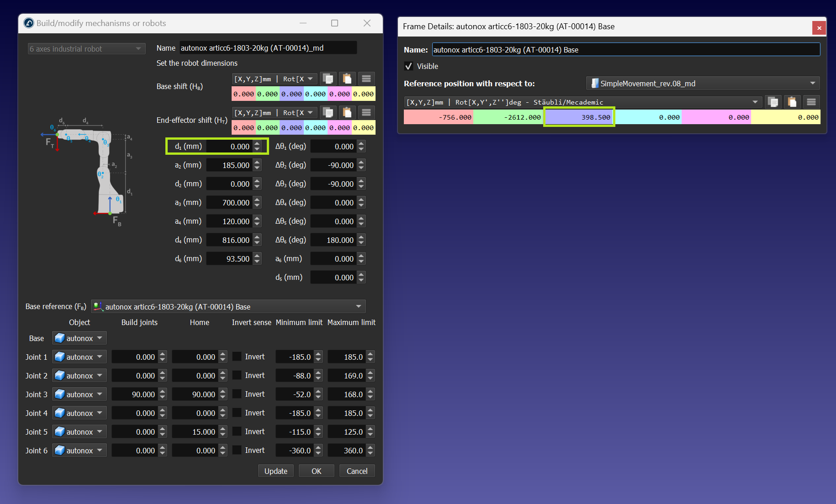This screenshot has width=836, height=504.
Task: Paste values into Base shift pose
Action: click(347, 79)
